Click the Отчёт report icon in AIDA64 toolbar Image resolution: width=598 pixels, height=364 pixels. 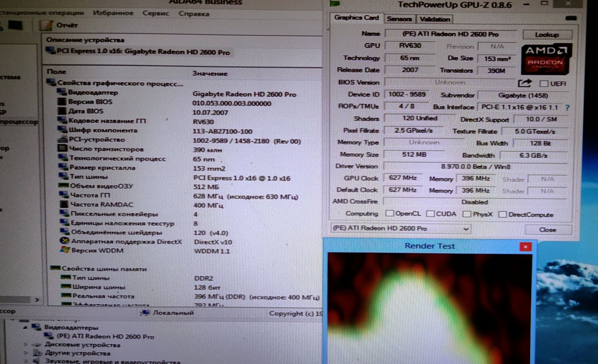46,25
